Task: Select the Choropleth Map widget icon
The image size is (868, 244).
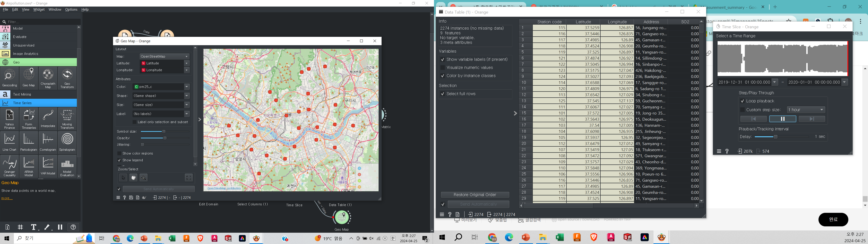Action: point(48,78)
